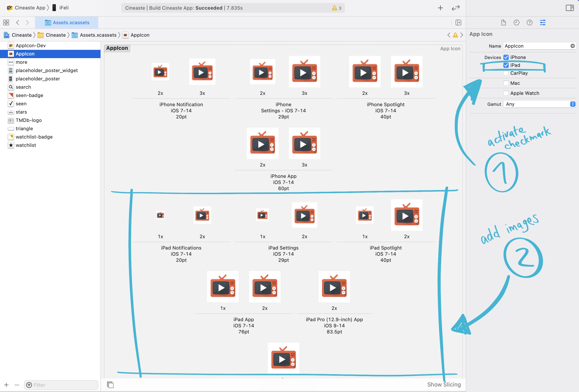Image resolution: width=579 pixels, height=392 pixels.
Task: Open Cineaste project in jump bar
Action: (x=18, y=35)
